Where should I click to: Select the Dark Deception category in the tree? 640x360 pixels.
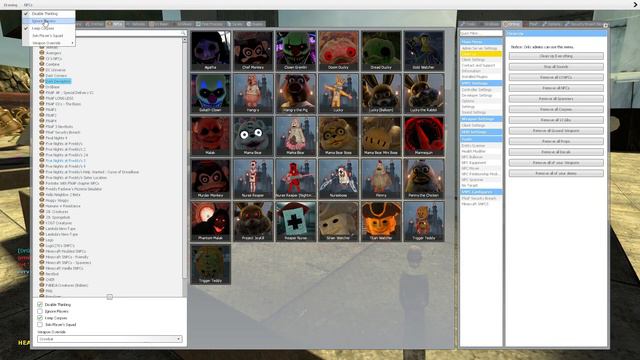click(58, 81)
